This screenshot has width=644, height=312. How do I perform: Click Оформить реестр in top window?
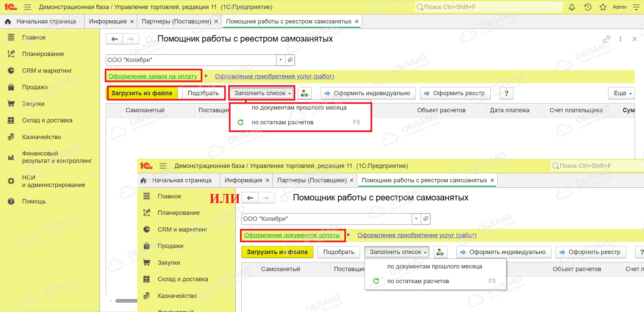[455, 93]
